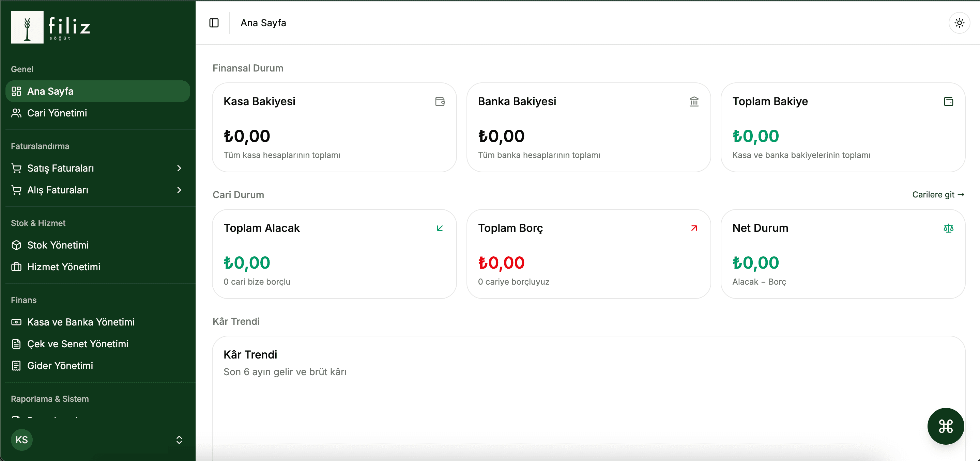Click the Kasa ve Banka banknote icon
980x461 pixels.
16,322
